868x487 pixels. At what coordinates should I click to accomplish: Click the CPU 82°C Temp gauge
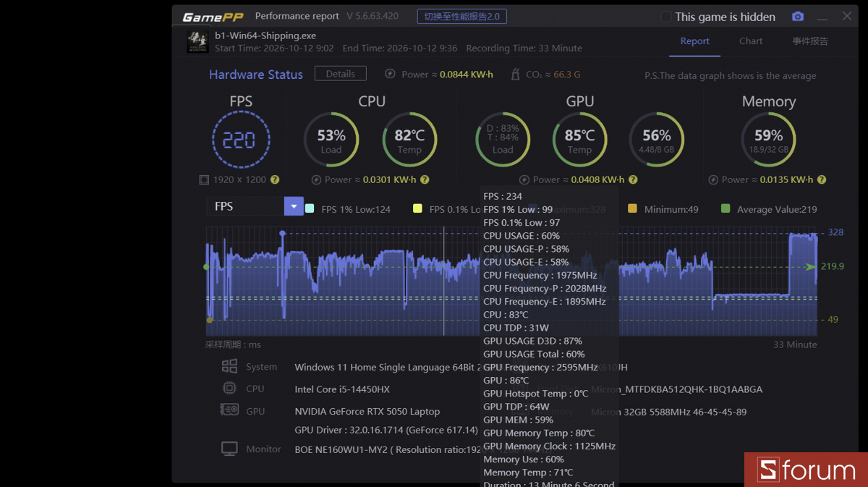[409, 140]
